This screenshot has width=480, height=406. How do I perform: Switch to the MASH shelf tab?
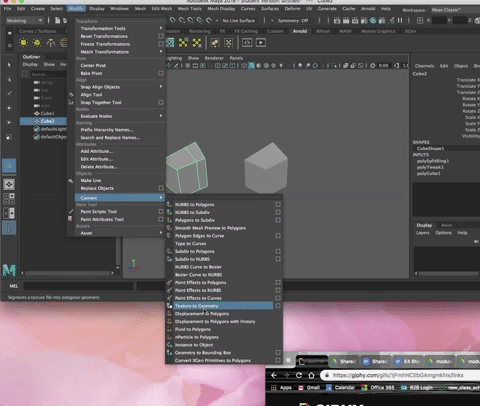click(x=345, y=31)
